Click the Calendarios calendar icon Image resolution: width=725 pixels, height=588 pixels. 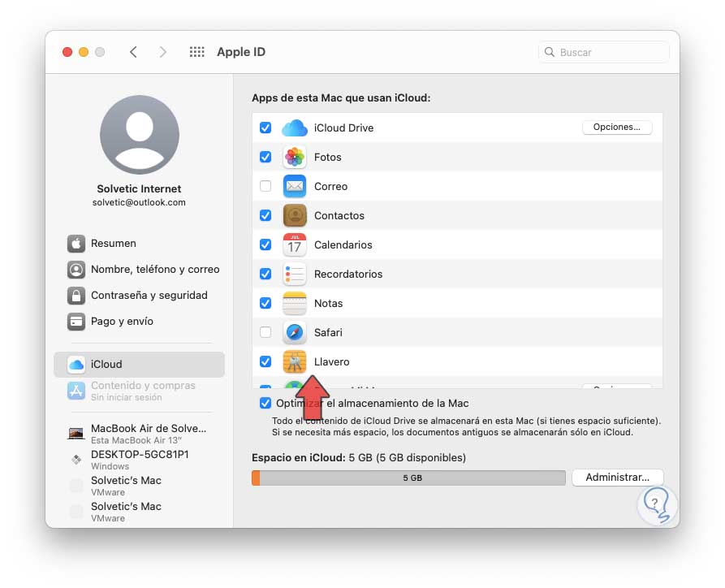coord(295,244)
